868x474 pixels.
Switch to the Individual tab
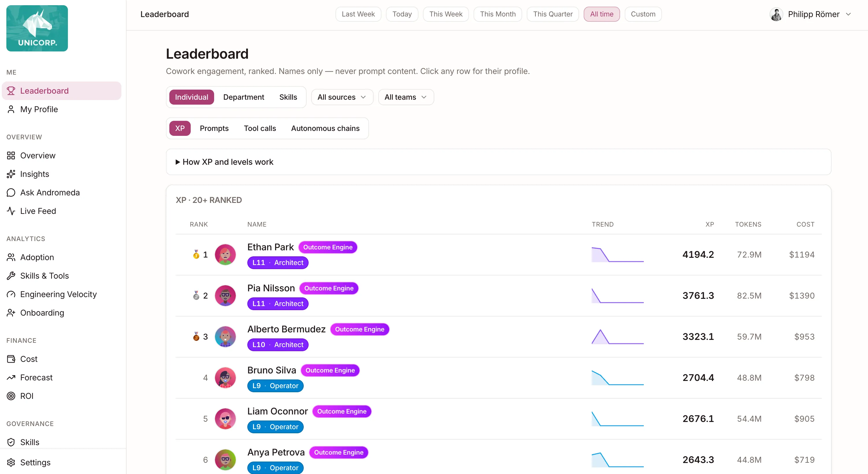(191, 97)
